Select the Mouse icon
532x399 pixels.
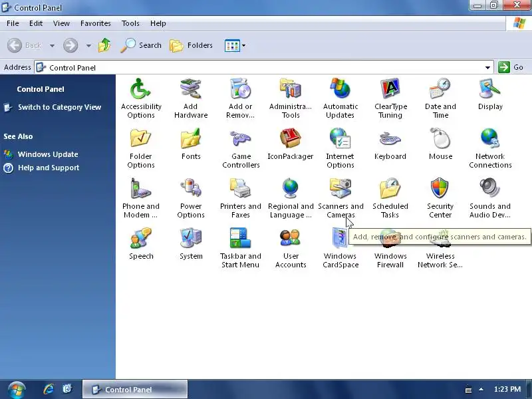(x=440, y=138)
